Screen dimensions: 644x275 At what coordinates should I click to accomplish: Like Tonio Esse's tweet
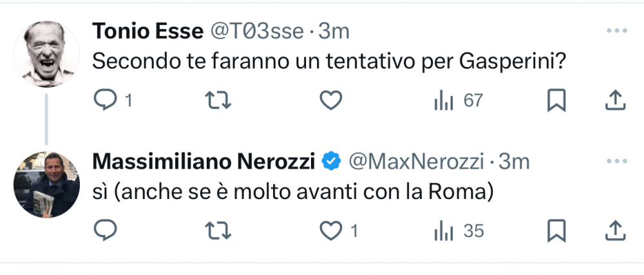coord(331,100)
